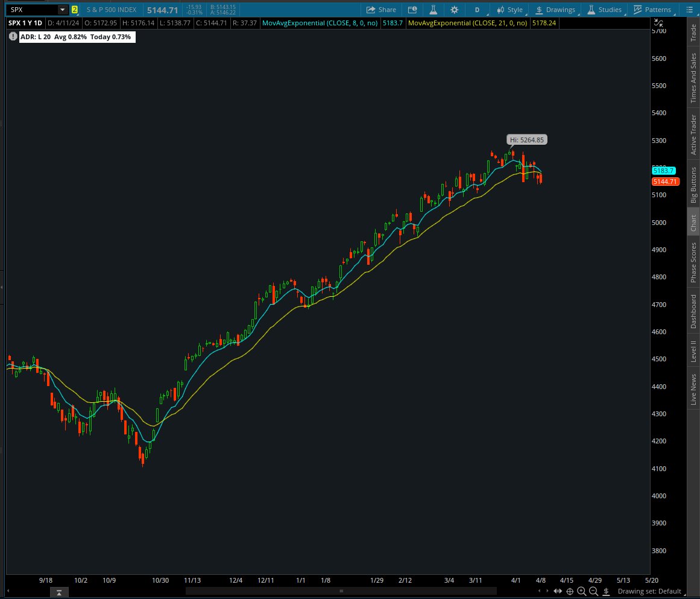This screenshot has height=599, width=700.
Task: Click the bid/ask B: 5143.15 quote
Action: point(222,7)
